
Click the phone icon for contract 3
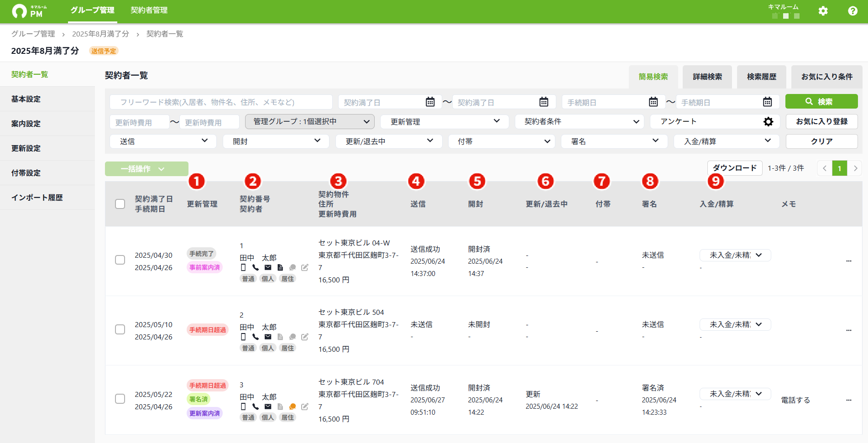[256, 407]
